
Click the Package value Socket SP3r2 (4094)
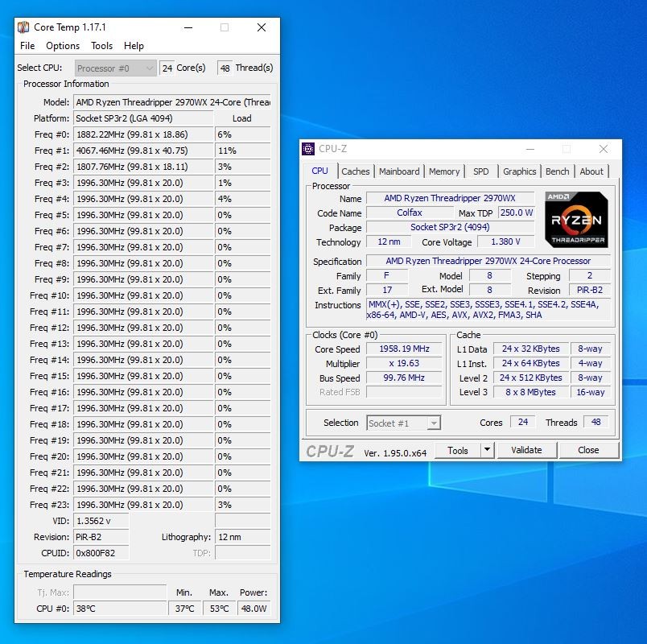pyautogui.click(x=450, y=227)
